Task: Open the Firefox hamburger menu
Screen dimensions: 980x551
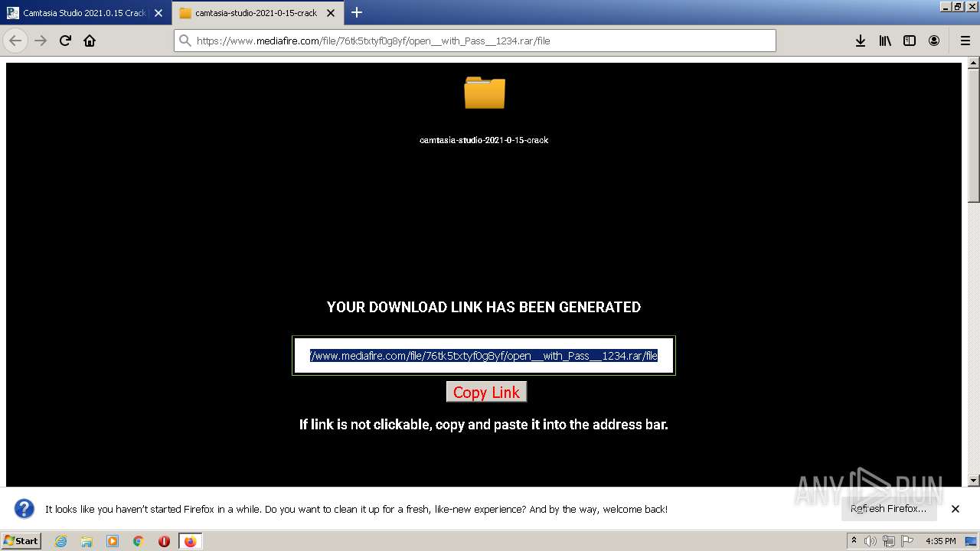Action: tap(965, 41)
